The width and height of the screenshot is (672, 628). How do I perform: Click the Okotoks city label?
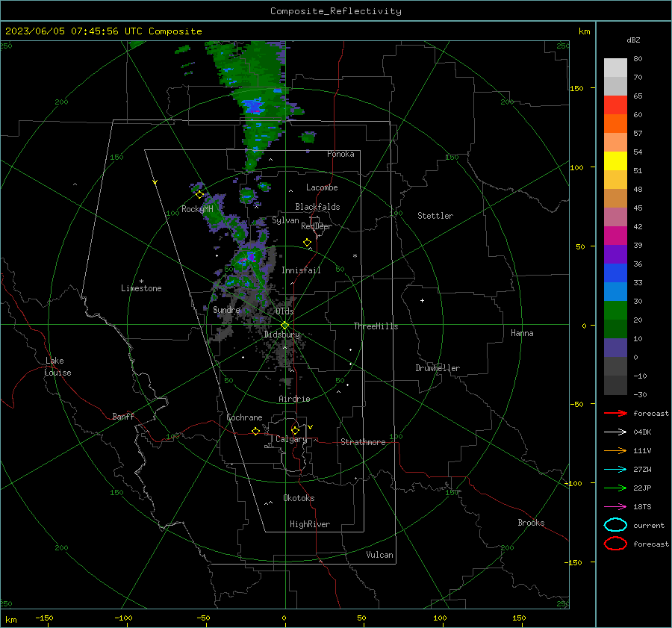click(x=299, y=498)
